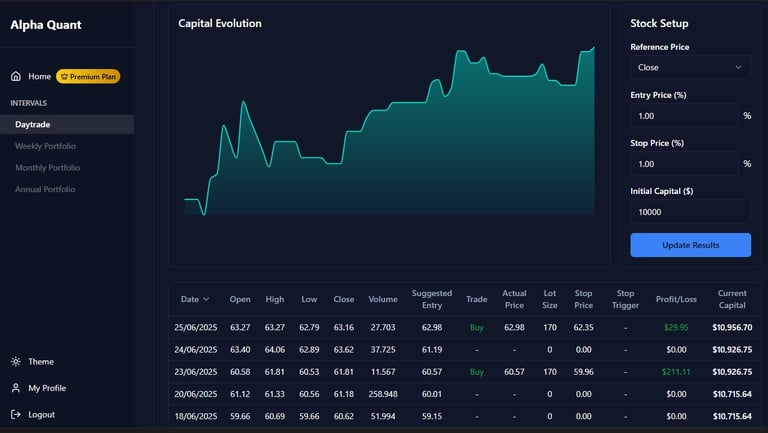
Task: Click the Home house icon
Action: point(16,76)
